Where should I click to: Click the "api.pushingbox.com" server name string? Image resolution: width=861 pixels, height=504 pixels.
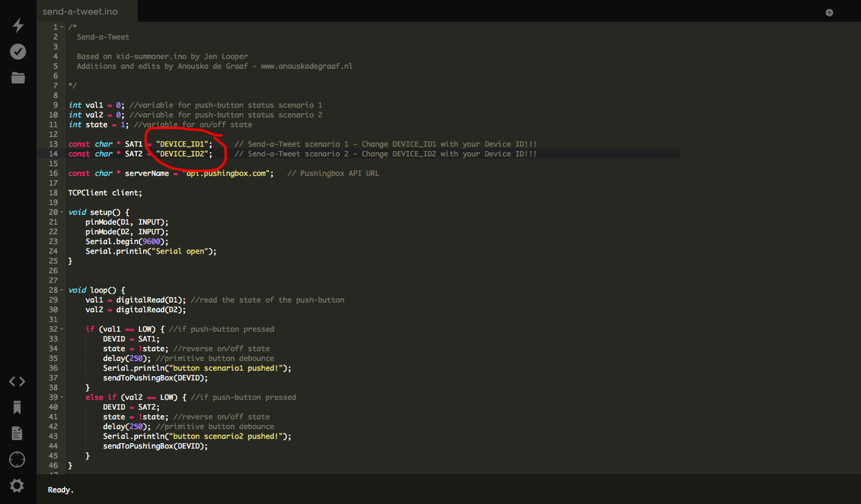[x=226, y=173]
